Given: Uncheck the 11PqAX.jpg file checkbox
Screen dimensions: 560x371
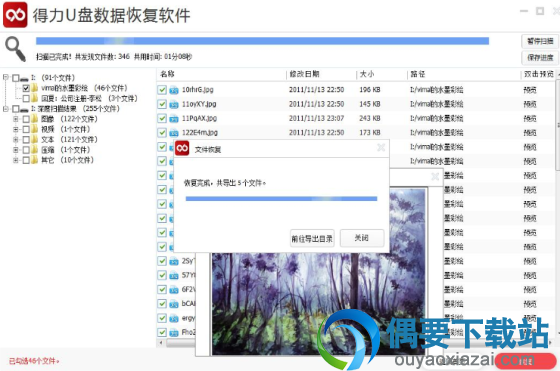Looking at the screenshot, I should tap(162, 118).
